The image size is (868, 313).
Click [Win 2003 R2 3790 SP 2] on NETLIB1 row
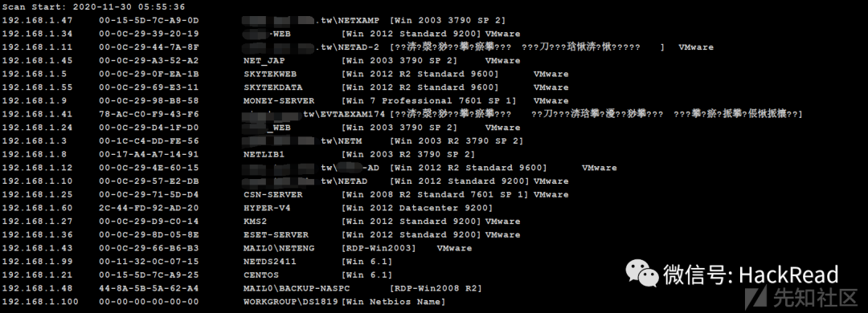tap(408, 154)
